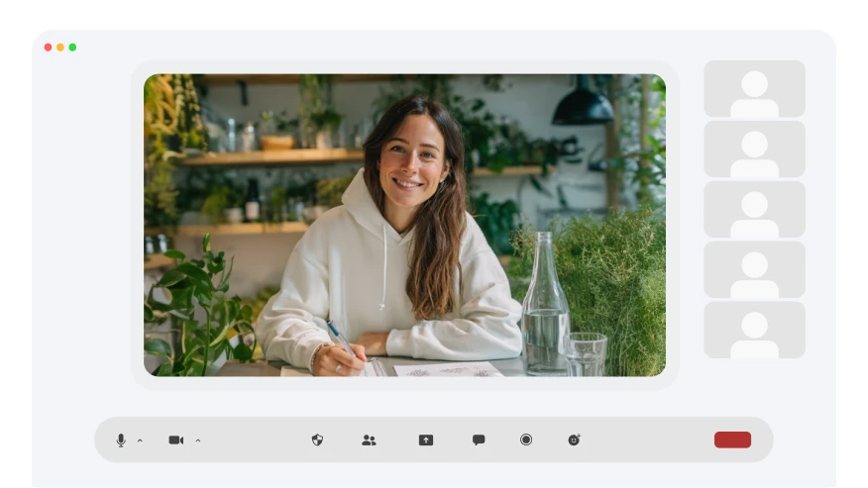Image resolution: width=868 pixels, height=488 pixels.
Task: Select the third participant thumbnail
Action: coord(754,210)
